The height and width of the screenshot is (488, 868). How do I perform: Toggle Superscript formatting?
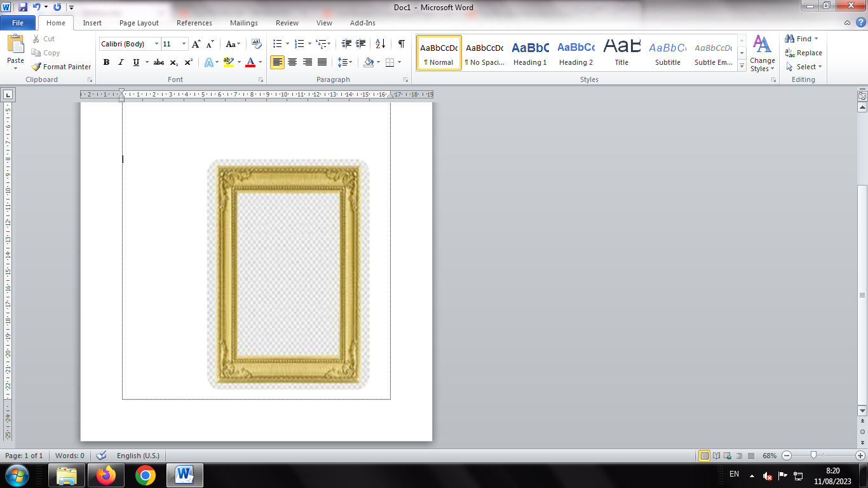point(189,62)
